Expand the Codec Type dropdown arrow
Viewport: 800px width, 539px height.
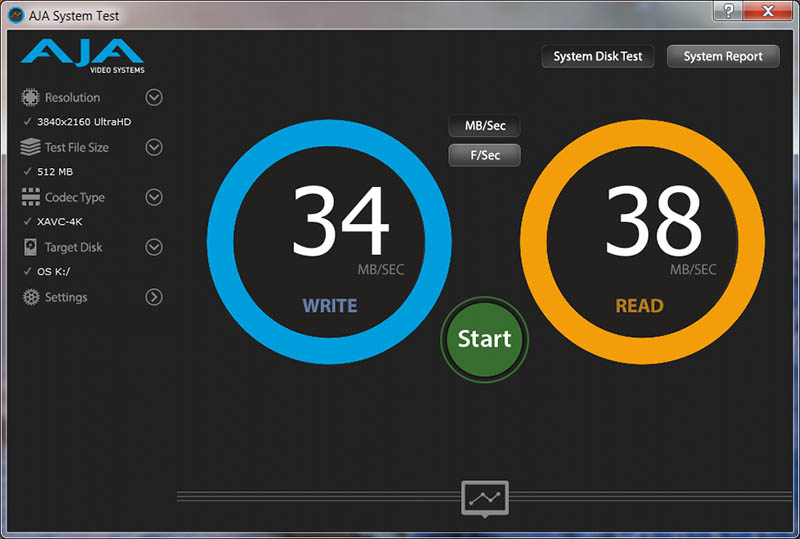coord(154,197)
